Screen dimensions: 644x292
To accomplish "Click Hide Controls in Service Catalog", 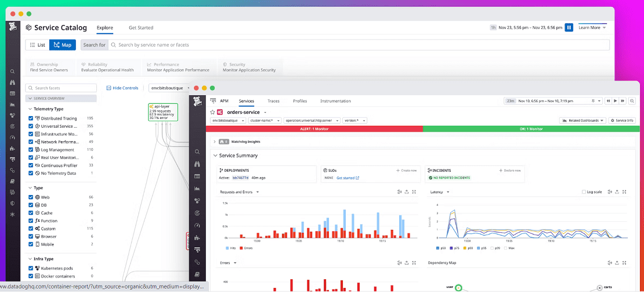I will click(122, 88).
